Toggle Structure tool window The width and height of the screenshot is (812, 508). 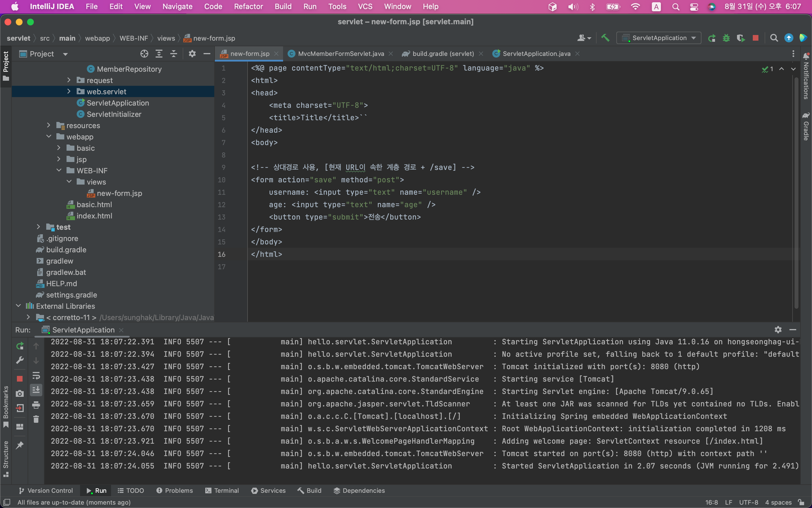(x=6, y=459)
